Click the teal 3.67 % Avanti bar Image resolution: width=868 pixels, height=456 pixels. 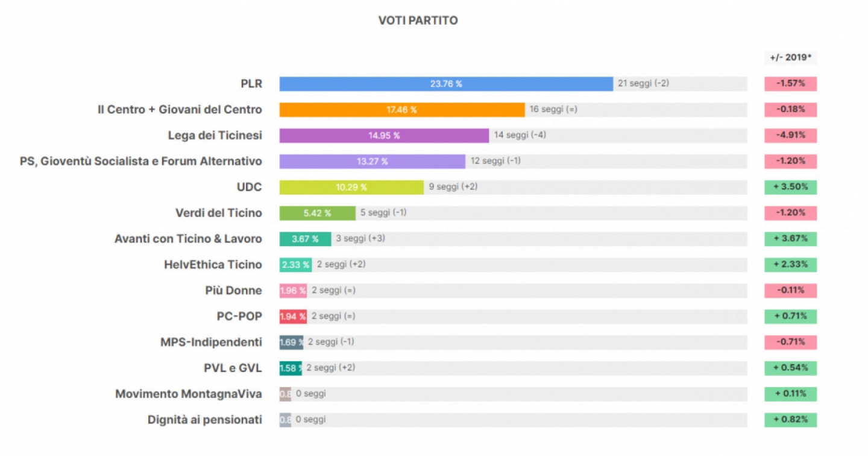click(305, 239)
